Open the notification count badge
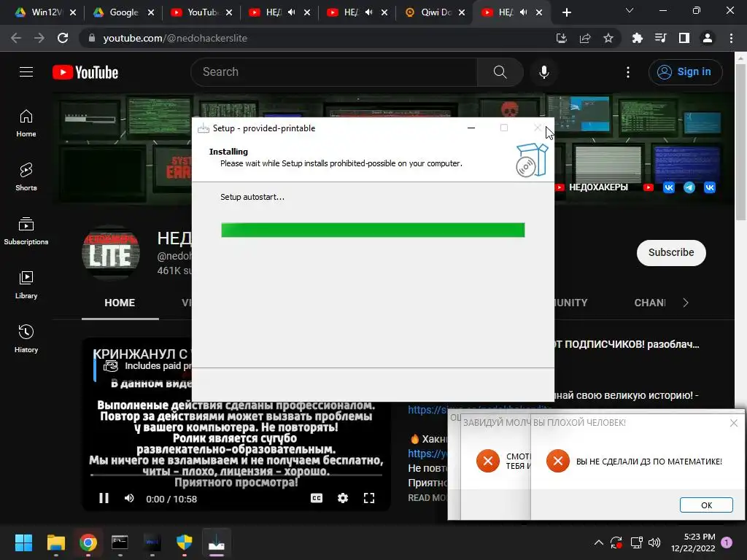This screenshot has height=560, width=747. point(727,542)
